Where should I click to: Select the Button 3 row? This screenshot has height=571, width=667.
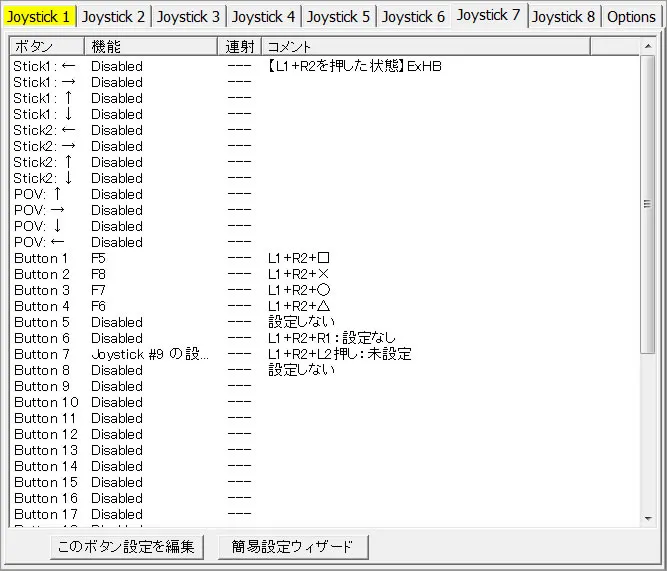point(324,290)
